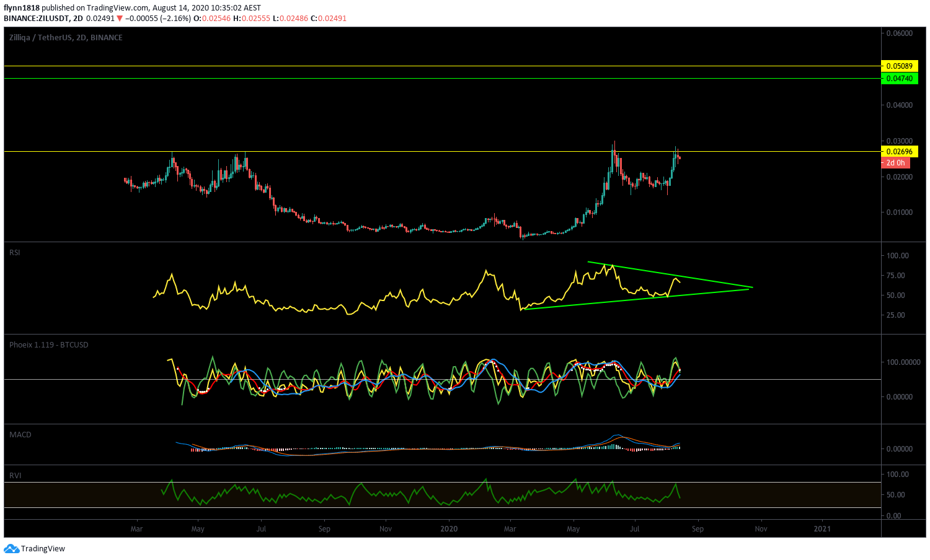
Task: Click the 0.01000 price scale value
Action: coord(900,212)
